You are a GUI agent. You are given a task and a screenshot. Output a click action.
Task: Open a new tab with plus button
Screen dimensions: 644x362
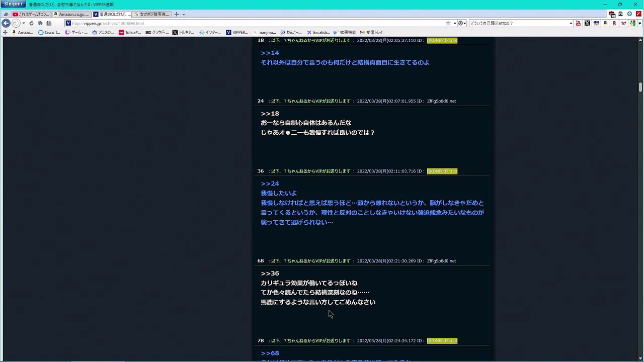click(177, 14)
